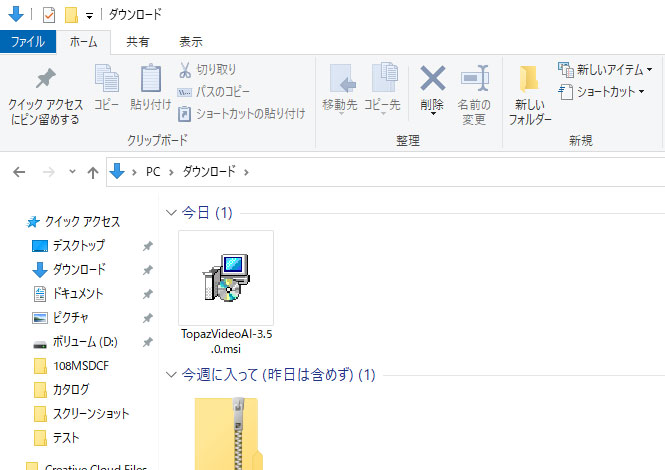The width and height of the screenshot is (665, 470).
Task: Click the PC segment in address bar
Action: click(x=153, y=172)
